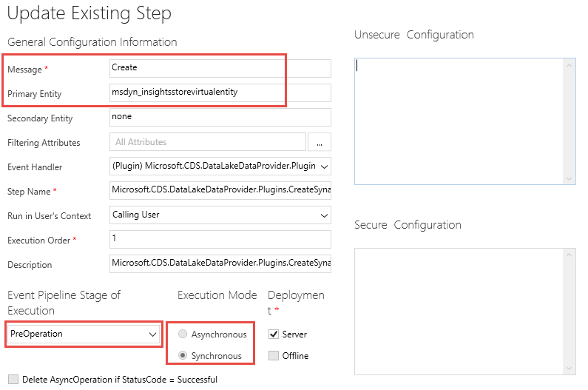Click the Step Name field
588x390 pixels.
click(220, 190)
